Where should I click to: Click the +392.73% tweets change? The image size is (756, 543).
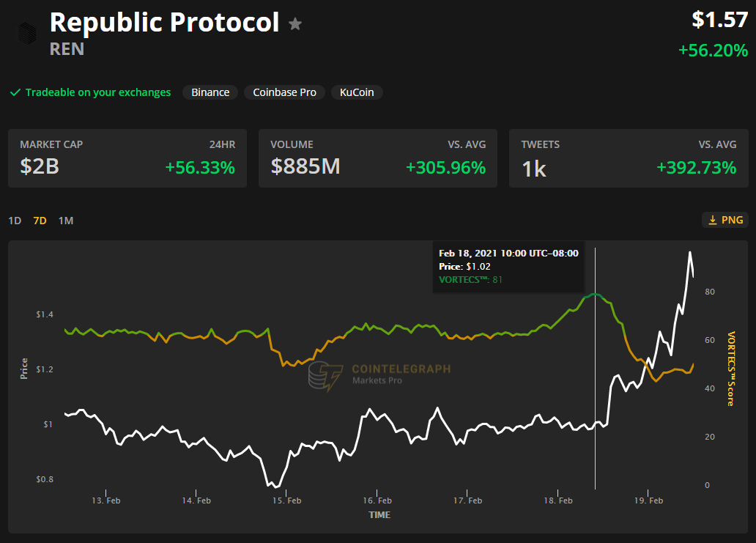coord(697,168)
